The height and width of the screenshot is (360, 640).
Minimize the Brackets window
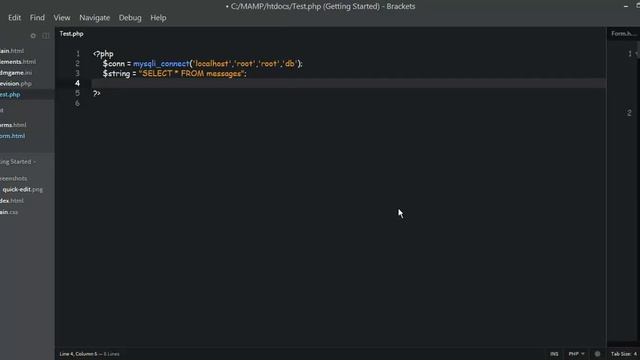(626, 6)
